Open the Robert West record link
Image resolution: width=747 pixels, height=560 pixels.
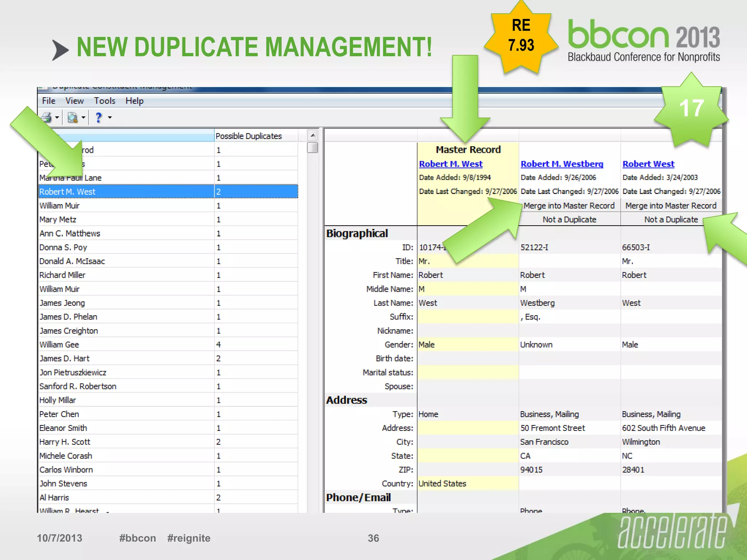tap(649, 164)
